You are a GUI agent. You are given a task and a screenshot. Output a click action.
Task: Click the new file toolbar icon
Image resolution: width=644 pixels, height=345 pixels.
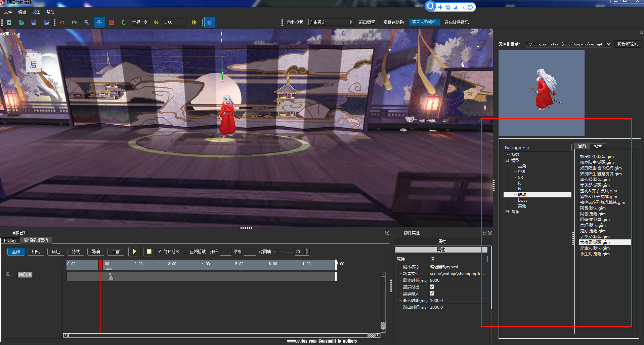(9, 22)
